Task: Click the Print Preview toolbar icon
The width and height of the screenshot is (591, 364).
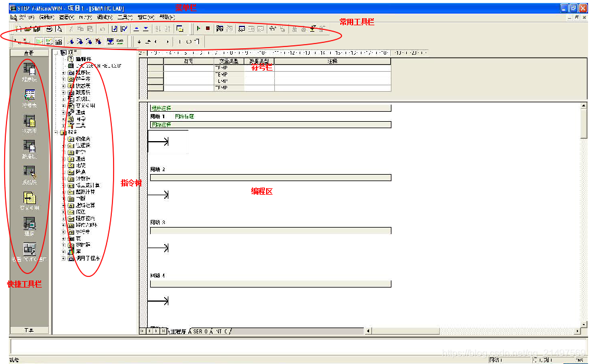Action: click(x=59, y=29)
